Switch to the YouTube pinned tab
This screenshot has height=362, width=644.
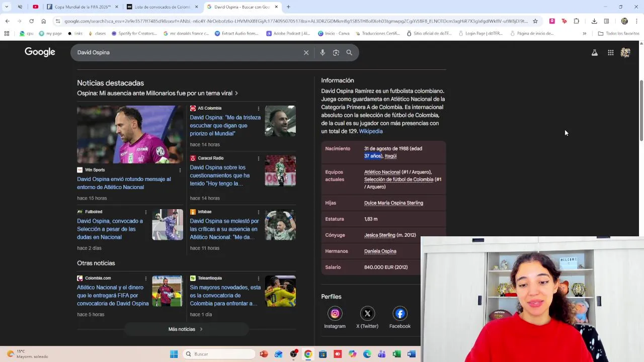pyautogui.click(x=35, y=7)
